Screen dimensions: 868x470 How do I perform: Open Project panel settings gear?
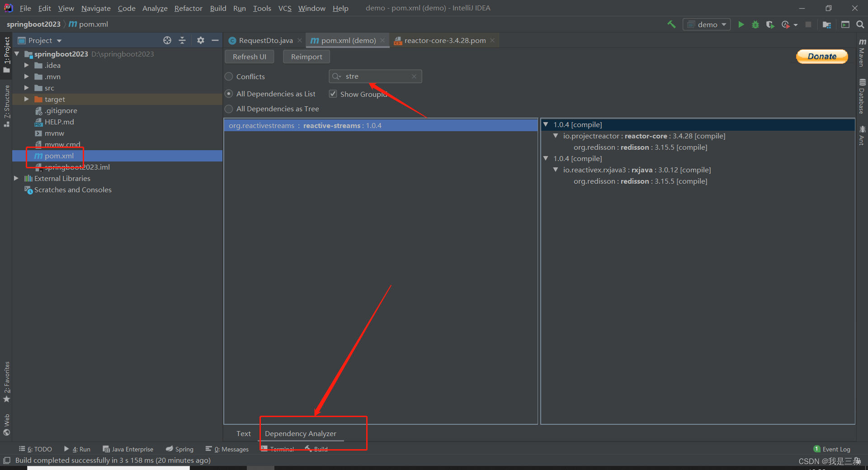pos(201,40)
